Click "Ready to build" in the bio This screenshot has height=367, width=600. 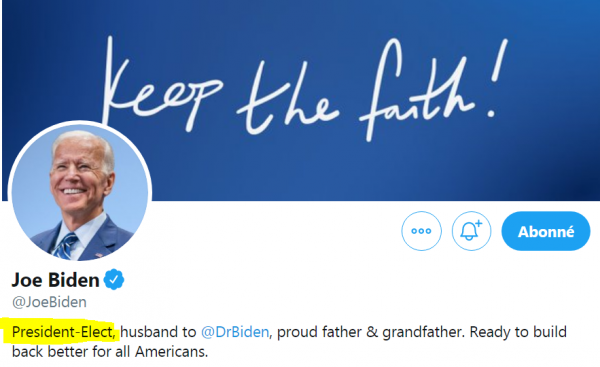point(518,332)
